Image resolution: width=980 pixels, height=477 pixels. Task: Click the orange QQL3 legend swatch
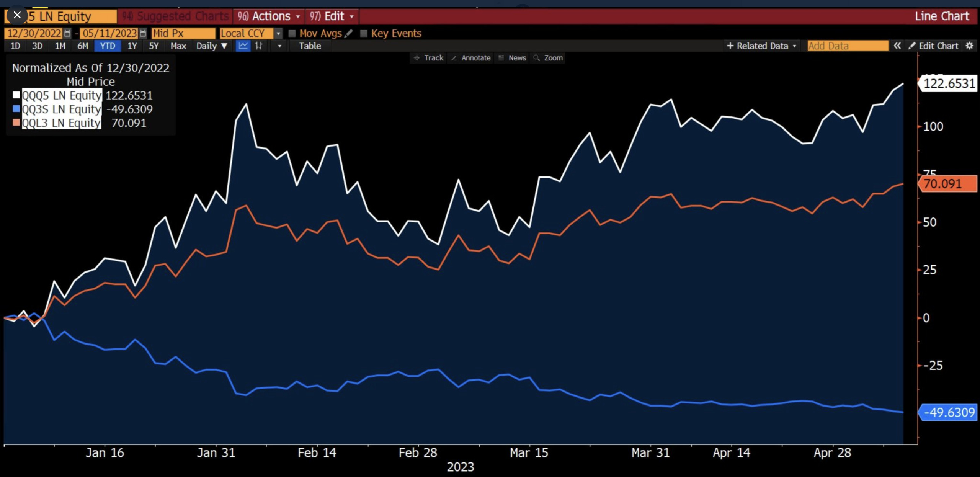click(16, 123)
